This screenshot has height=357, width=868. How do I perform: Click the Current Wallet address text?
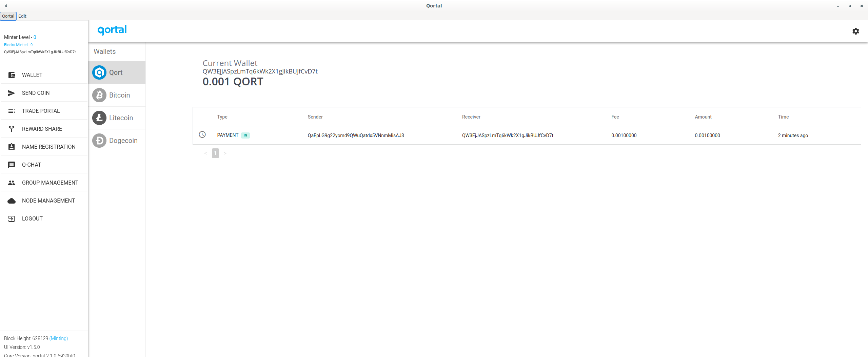click(x=260, y=71)
